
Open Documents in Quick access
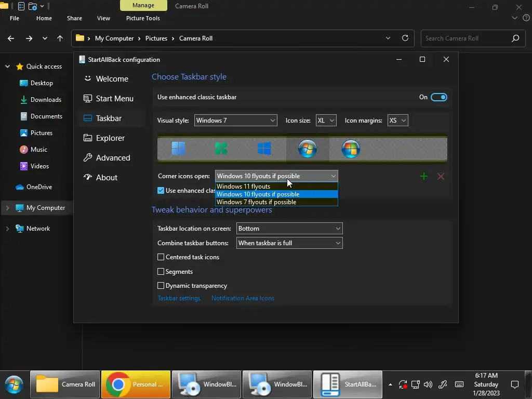tap(46, 116)
